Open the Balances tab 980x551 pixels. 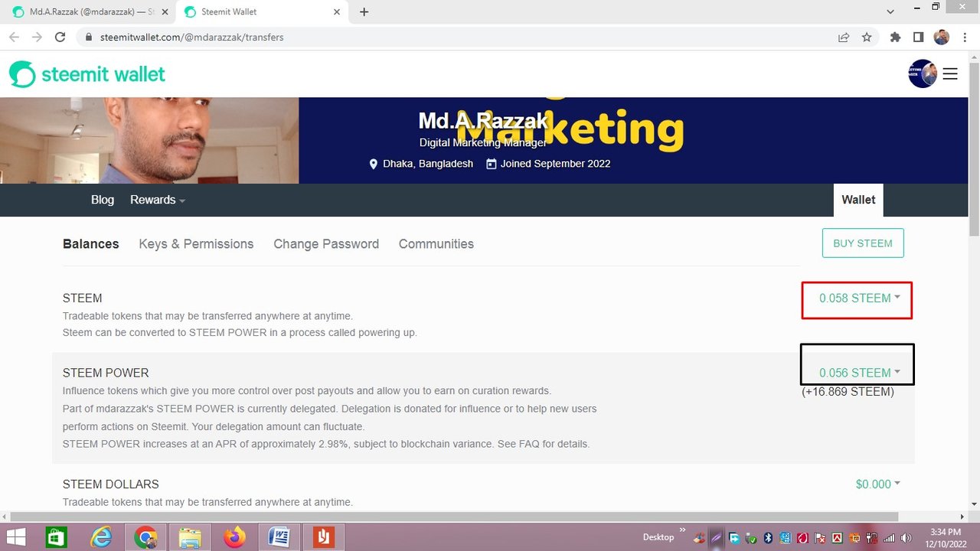[x=91, y=244]
